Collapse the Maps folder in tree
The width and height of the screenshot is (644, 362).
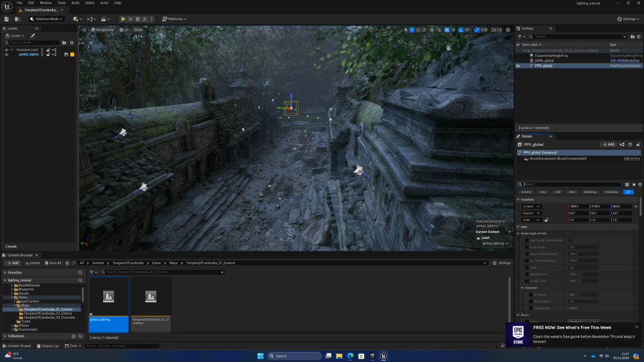pyautogui.click(x=15, y=305)
